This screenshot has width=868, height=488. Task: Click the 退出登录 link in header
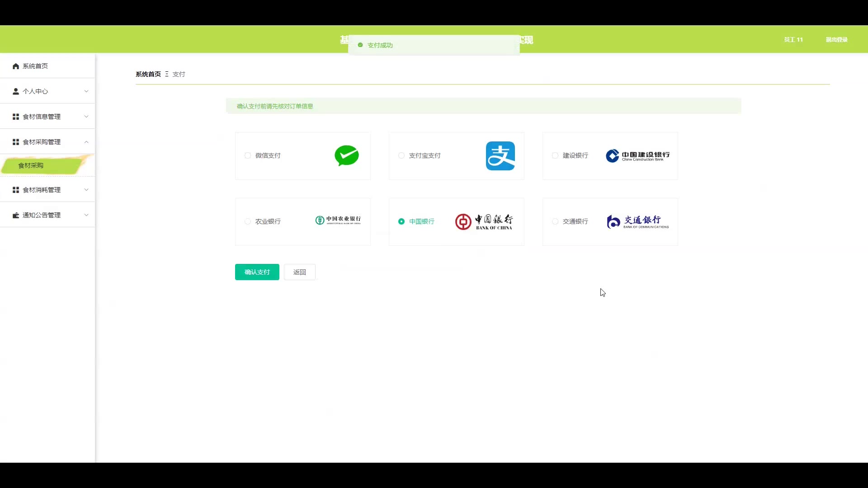[x=836, y=40]
